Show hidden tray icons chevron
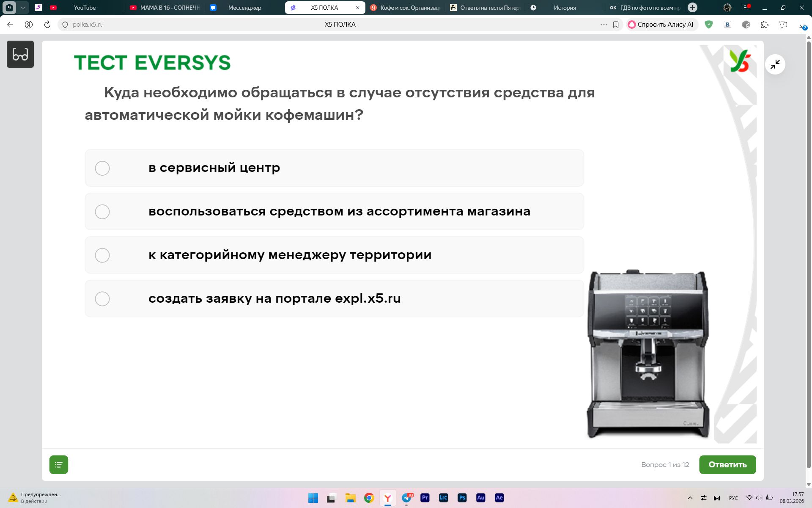Screen dimensions: 812x508 [690, 498]
